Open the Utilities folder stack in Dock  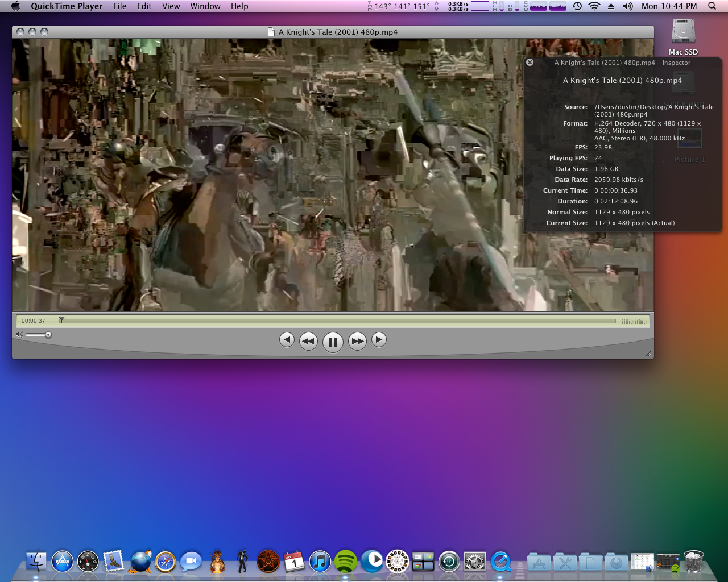[x=565, y=563]
